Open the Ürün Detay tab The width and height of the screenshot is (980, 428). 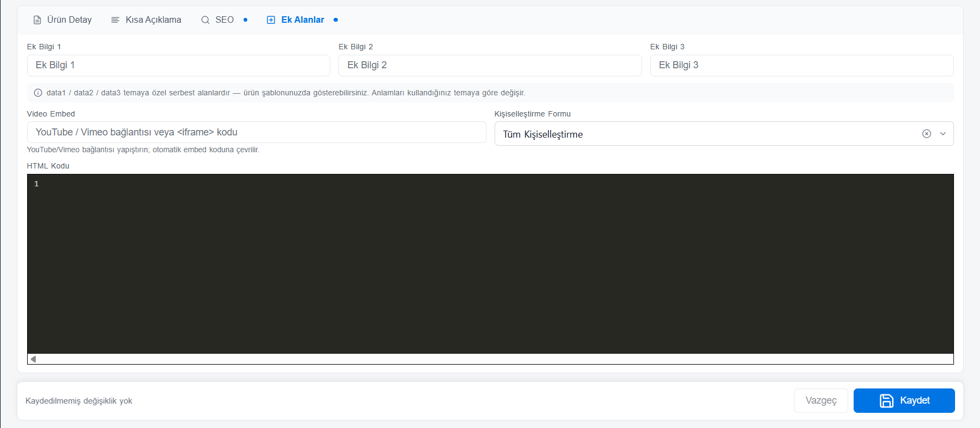[x=62, y=20]
